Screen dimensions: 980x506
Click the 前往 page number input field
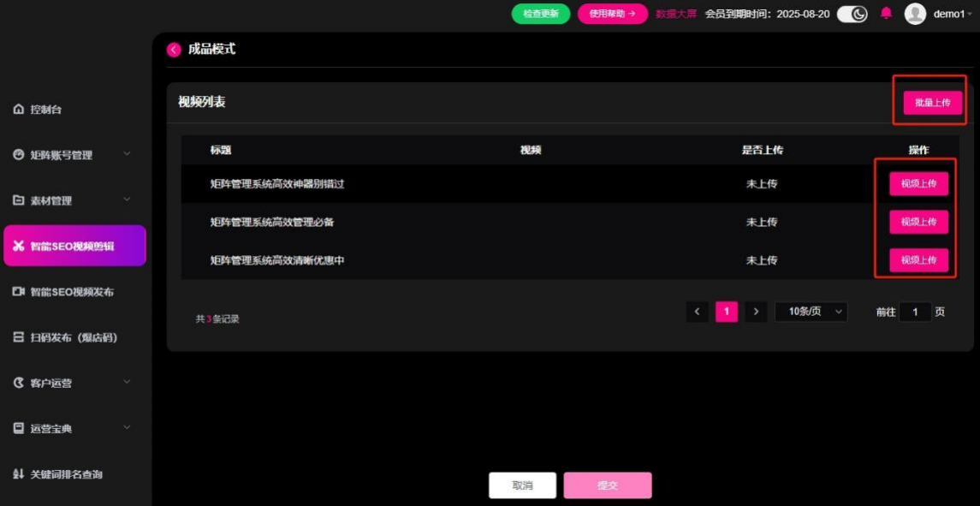[x=915, y=312]
